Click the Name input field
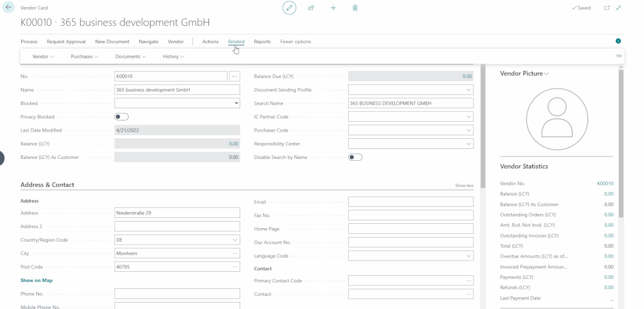Image resolution: width=644 pixels, height=309 pixels. coord(177,90)
